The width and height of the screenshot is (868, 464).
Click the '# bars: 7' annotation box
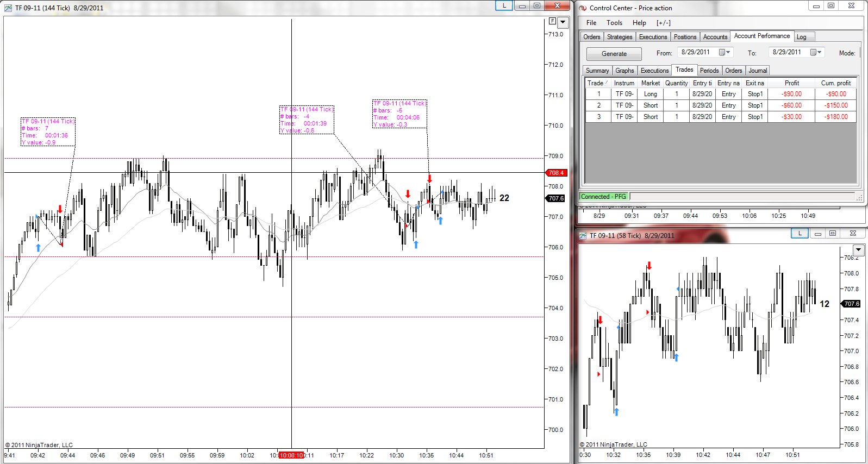point(48,132)
